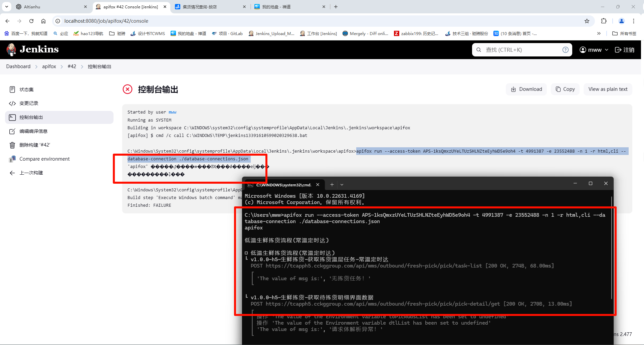The width and height of the screenshot is (644, 345).
Task: Show more bookmarks with the chevron
Action: click(599, 33)
